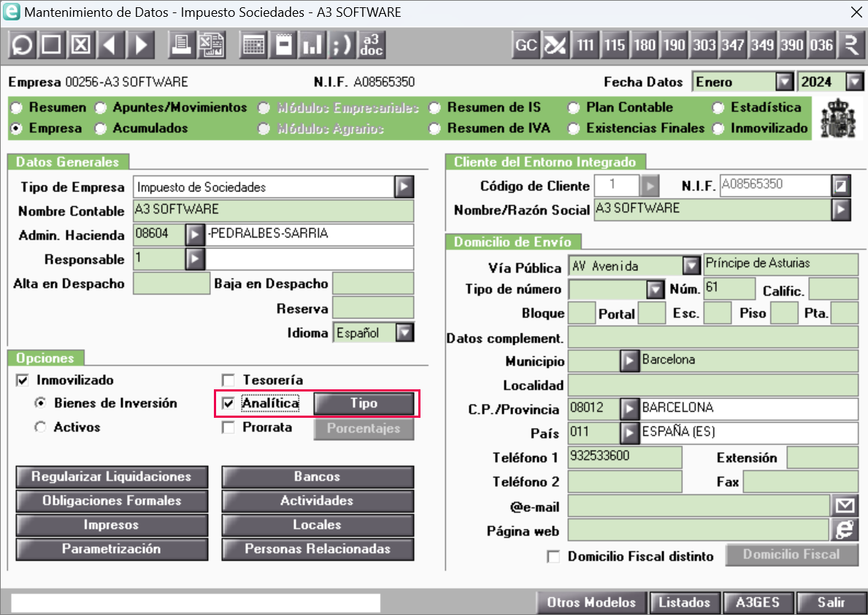Toggle the Inmovilizado checkbox
Screen dimensions: 868x615
(23, 380)
